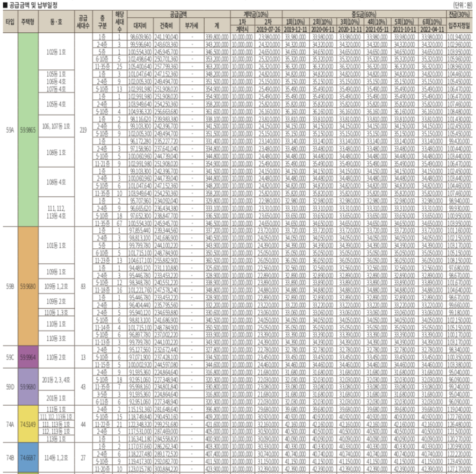Click the 중도금(60%) group header
Image resolution: width=476 pixels, height=474 pixels.
(x=364, y=14)
